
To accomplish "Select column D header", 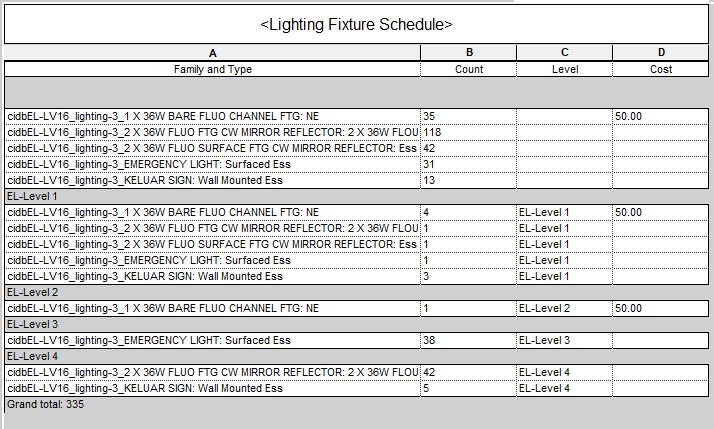I will pyautogui.click(x=661, y=53).
